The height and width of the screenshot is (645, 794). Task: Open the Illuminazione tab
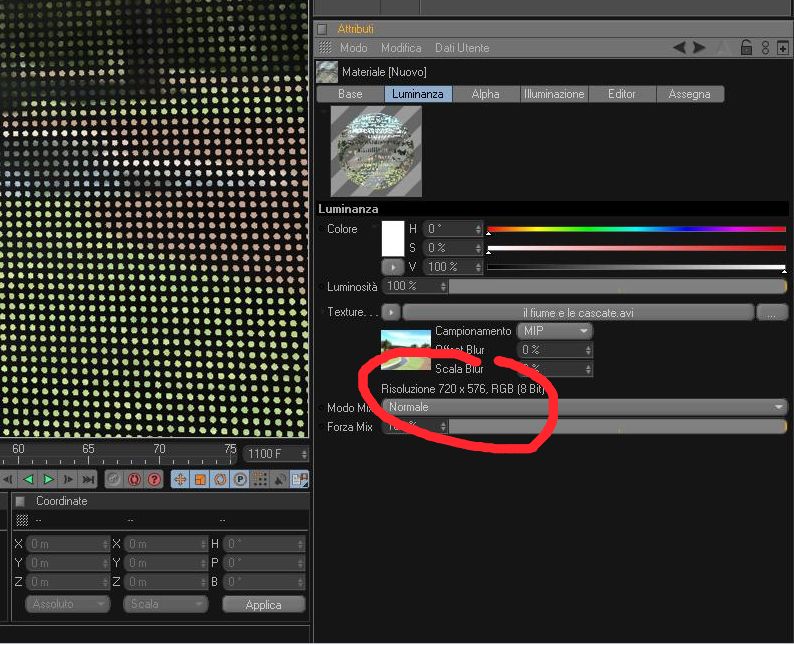[554, 94]
